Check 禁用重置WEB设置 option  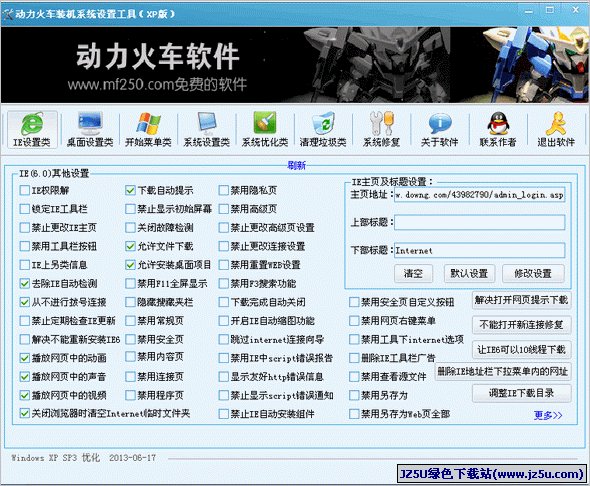point(224,265)
